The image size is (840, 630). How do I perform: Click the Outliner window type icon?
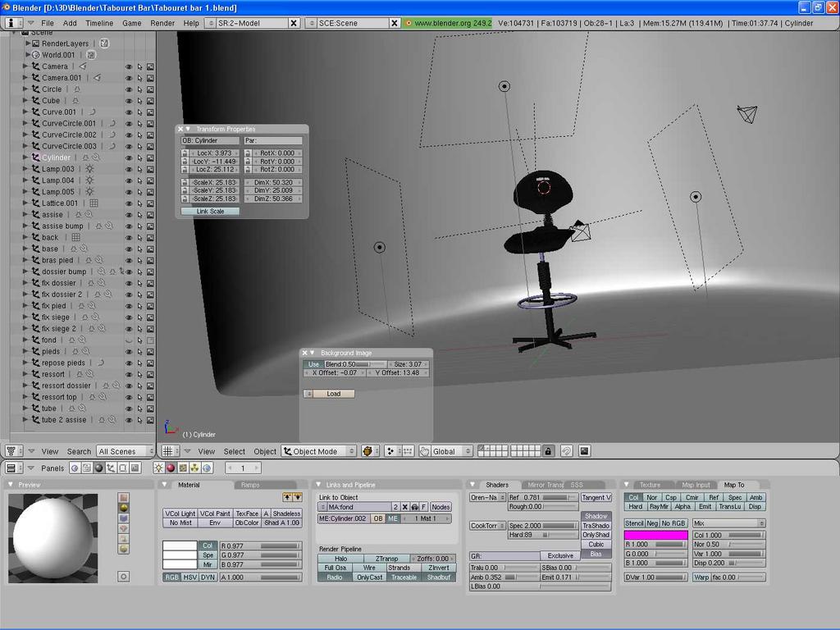click(13, 451)
